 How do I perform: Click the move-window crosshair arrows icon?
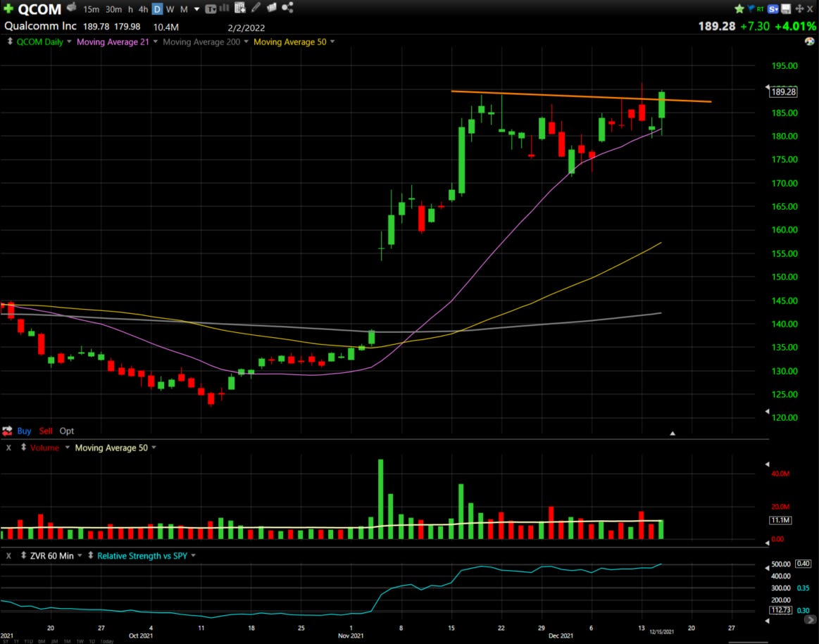click(799, 9)
